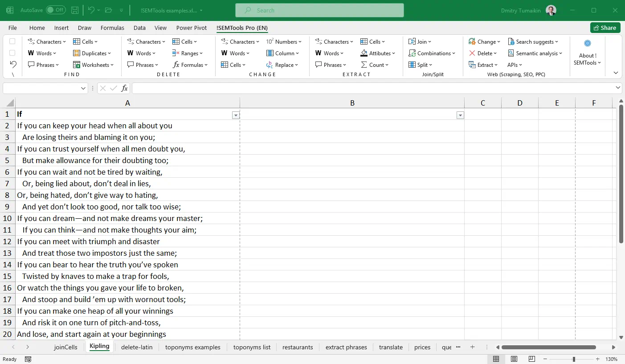Click About ! SEMTools button

(588, 53)
